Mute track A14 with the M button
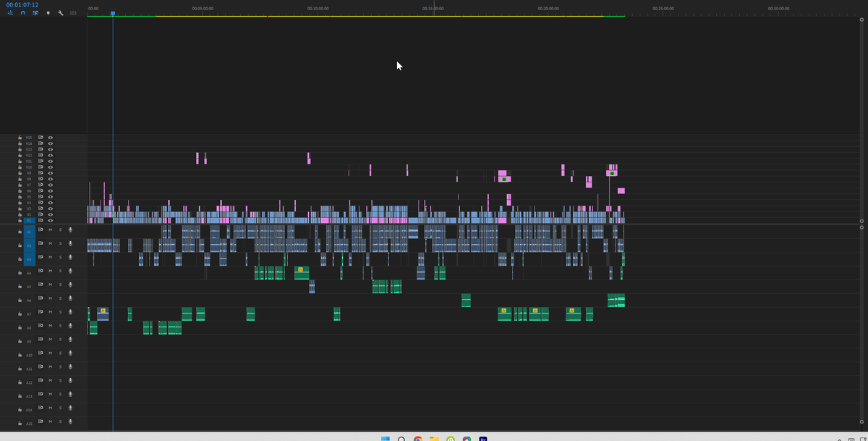This screenshot has height=441, width=868. click(51, 407)
